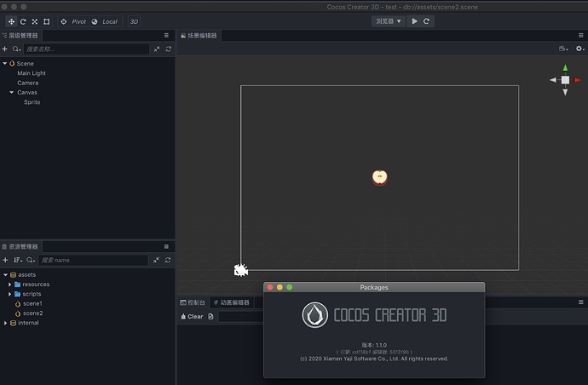Open the 资源管理器 panel menu
Viewport: 588px width, 385px height.
point(166,247)
